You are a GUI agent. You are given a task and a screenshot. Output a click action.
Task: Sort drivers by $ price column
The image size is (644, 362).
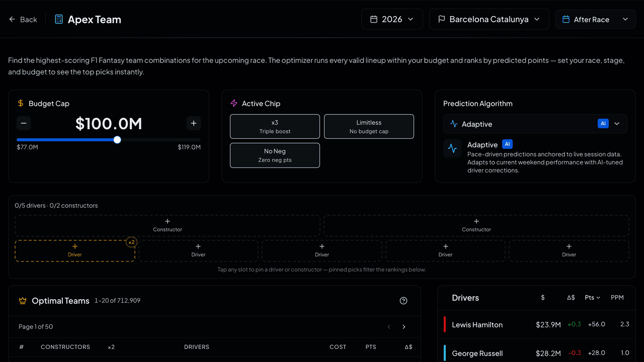(x=542, y=298)
